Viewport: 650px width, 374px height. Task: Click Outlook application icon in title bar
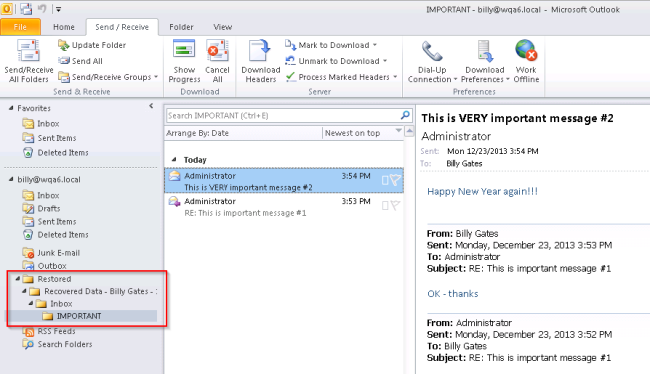point(7,8)
